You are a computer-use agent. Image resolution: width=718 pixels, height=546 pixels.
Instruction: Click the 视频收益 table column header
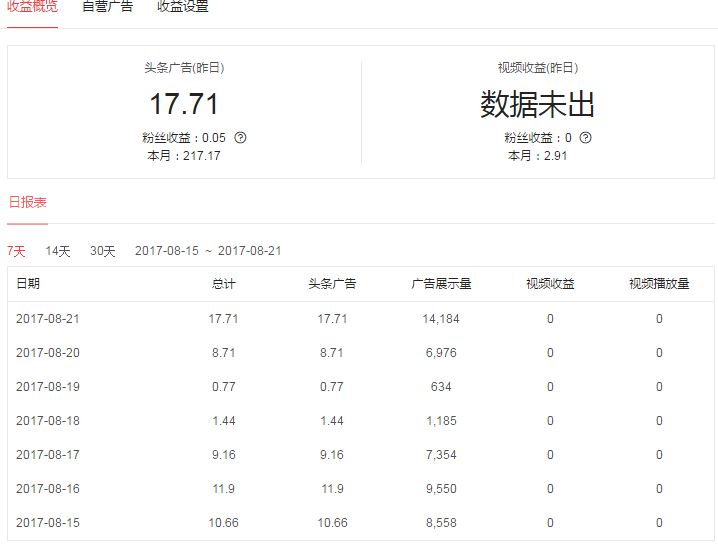tap(550, 284)
